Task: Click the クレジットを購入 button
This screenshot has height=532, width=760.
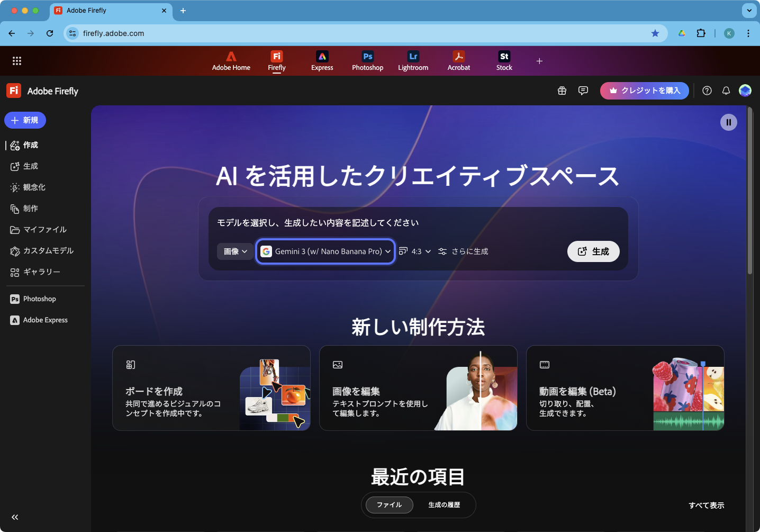Action: tap(644, 91)
